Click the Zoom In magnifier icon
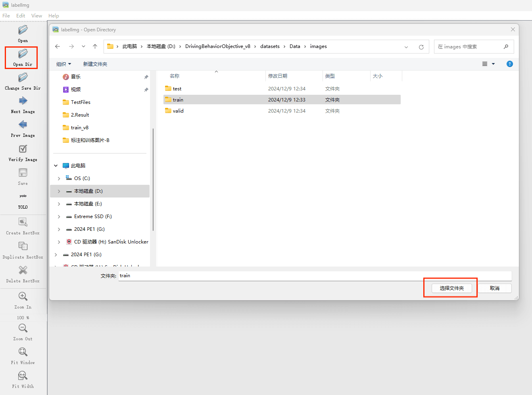This screenshot has width=532, height=395. pyautogui.click(x=23, y=297)
